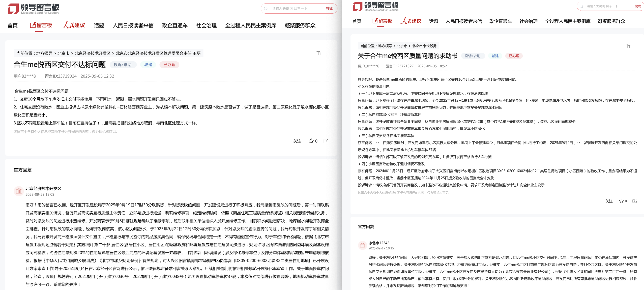Click the font size icon in right page
Viewport: 644px width, 290px height.
[628, 46]
